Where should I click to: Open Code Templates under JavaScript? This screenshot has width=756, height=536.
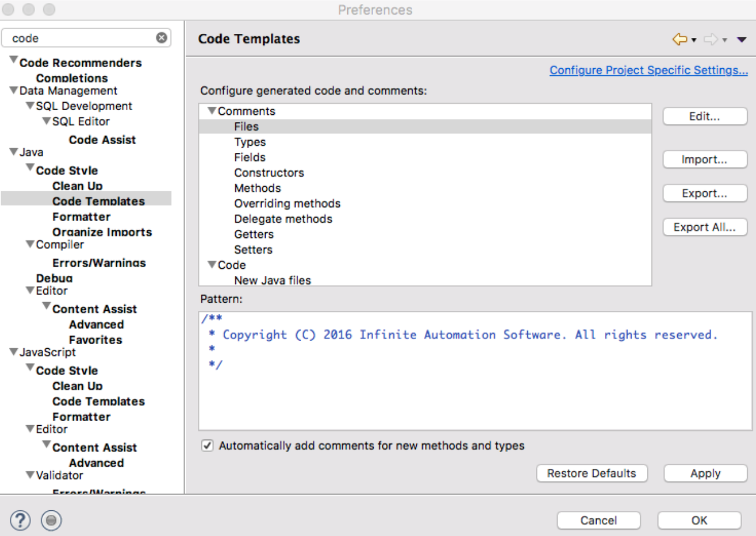coord(99,401)
